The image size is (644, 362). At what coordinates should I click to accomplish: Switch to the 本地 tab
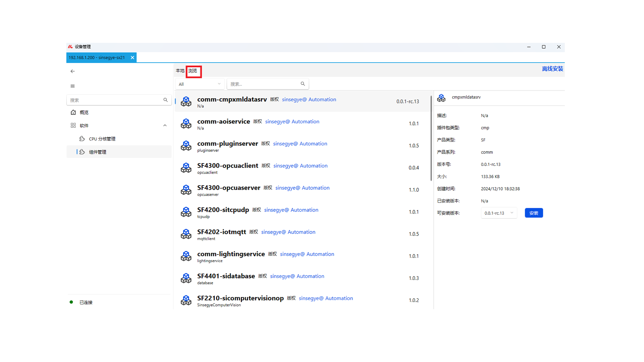pyautogui.click(x=180, y=71)
